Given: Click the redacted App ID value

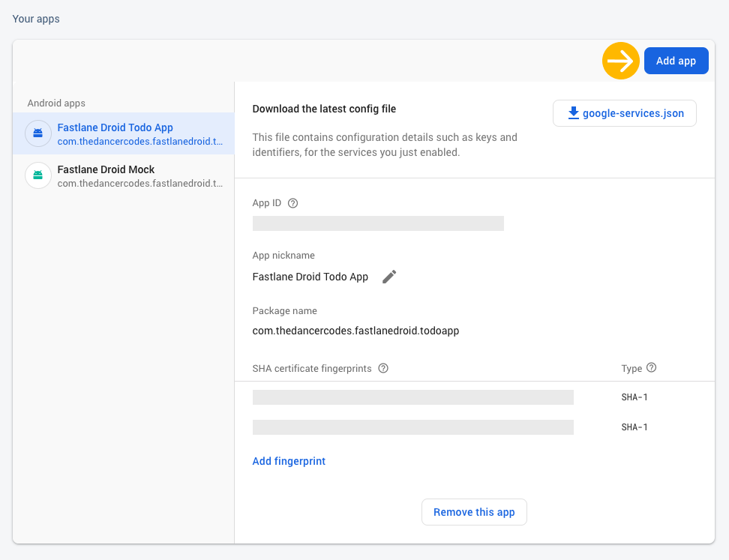Looking at the screenshot, I should point(378,223).
